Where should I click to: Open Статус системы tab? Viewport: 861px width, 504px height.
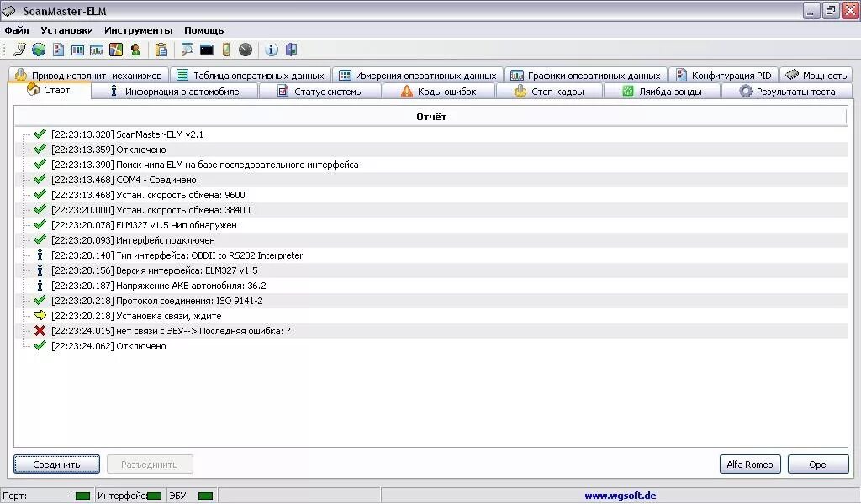[320, 92]
